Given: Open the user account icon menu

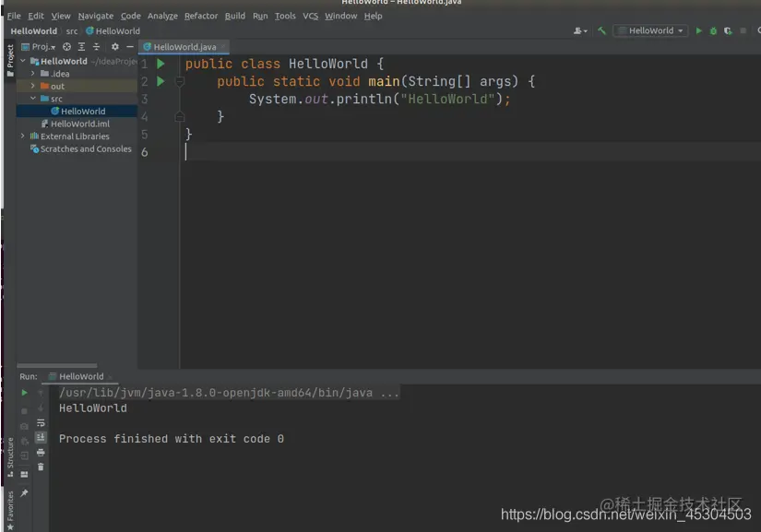Looking at the screenshot, I should (x=580, y=30).
